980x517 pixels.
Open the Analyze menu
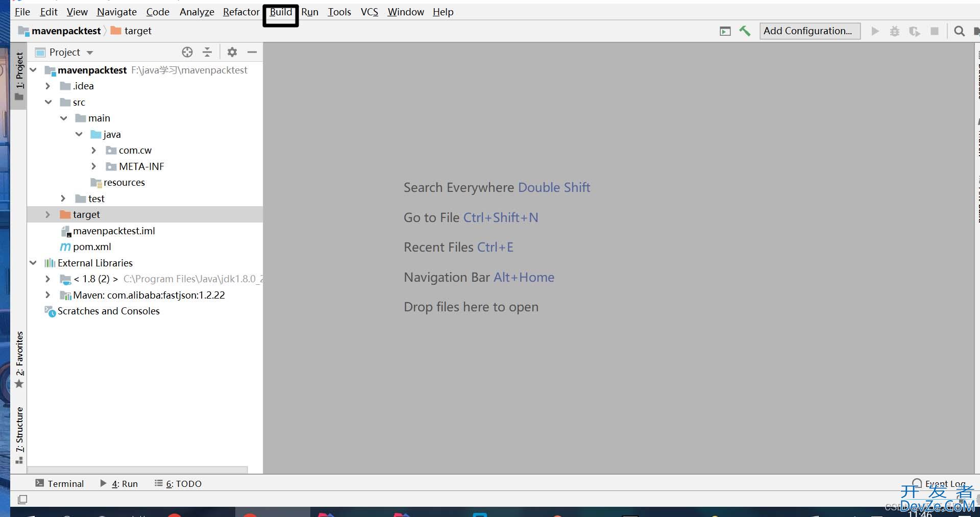197,12
